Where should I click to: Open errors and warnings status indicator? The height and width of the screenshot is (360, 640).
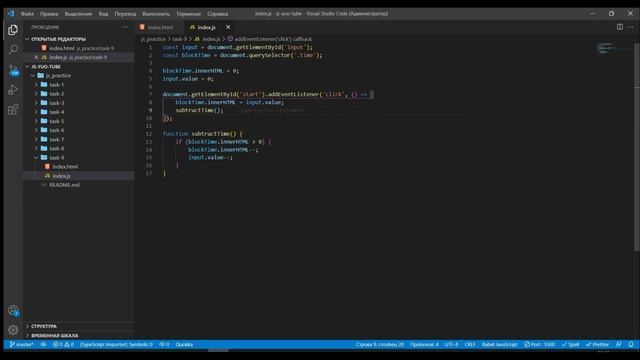coord(63,344)
